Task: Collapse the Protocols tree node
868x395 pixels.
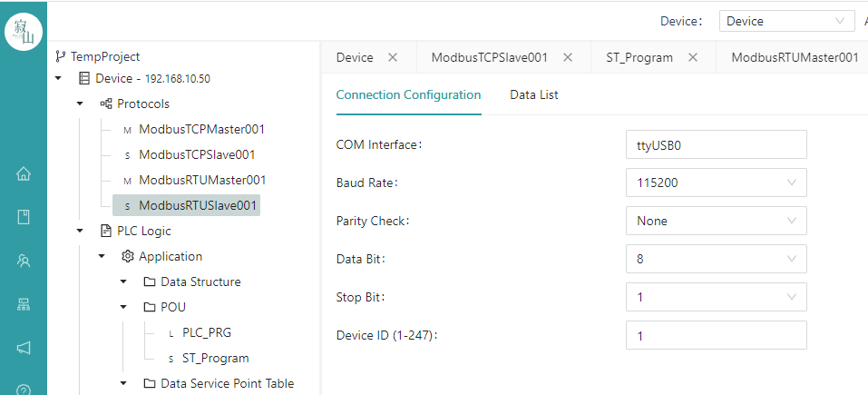Action: click(x=80, y=104)
